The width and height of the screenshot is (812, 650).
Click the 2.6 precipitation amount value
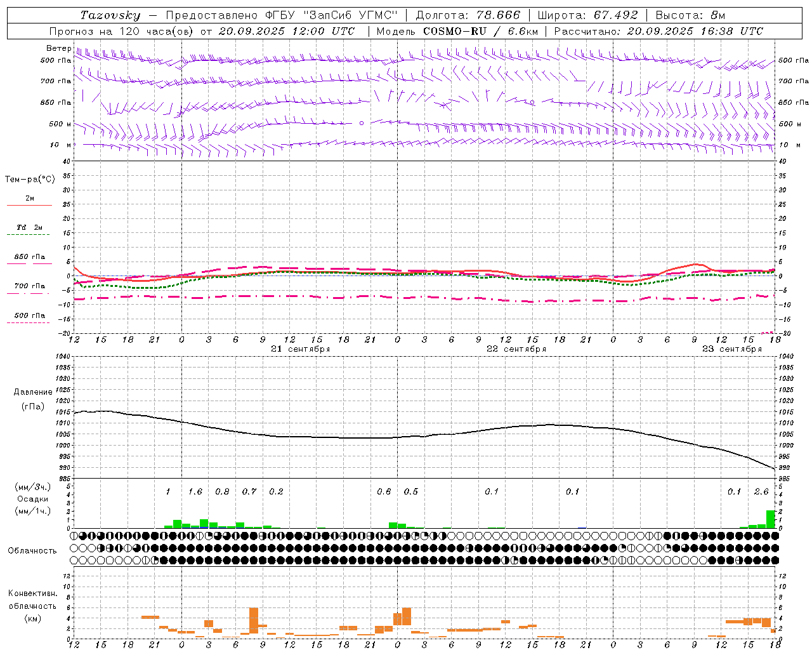tap(761, 492)
